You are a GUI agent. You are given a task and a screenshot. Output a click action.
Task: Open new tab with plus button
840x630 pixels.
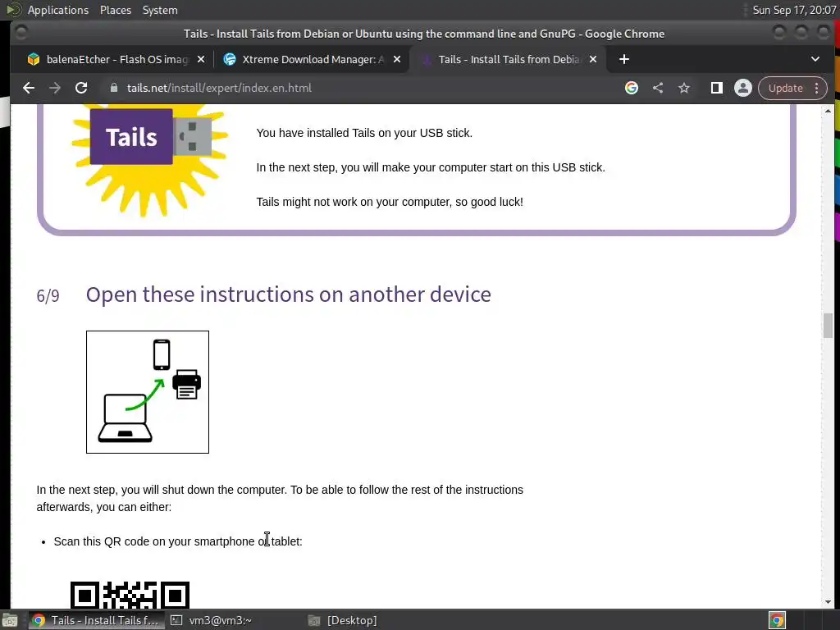(x=624, y=59)
